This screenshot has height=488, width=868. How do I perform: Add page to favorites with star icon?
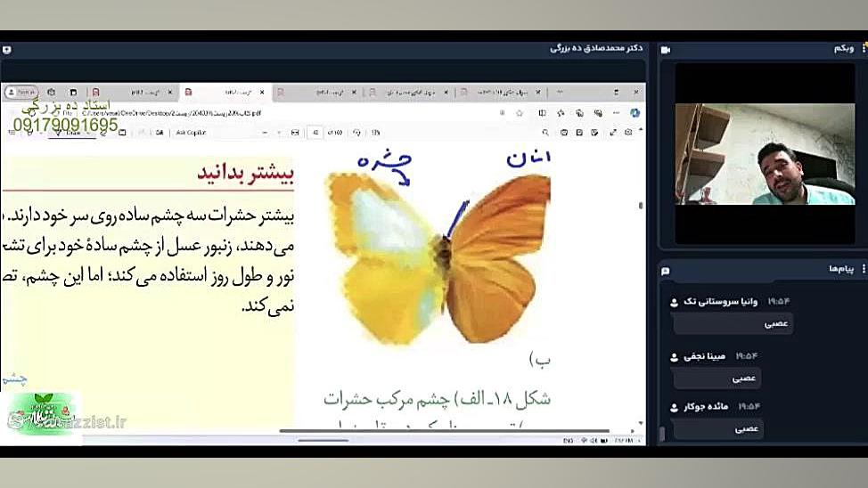(520, 113)
